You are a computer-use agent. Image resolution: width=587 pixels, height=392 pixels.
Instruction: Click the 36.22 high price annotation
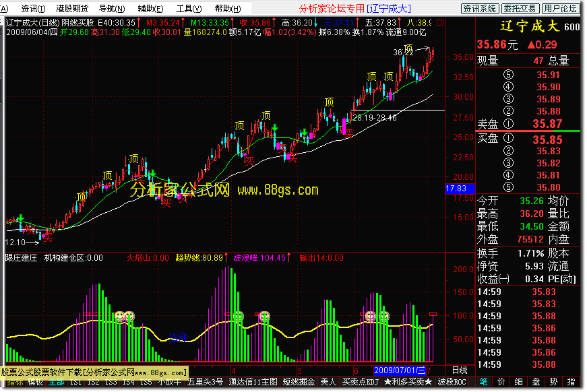403,53
